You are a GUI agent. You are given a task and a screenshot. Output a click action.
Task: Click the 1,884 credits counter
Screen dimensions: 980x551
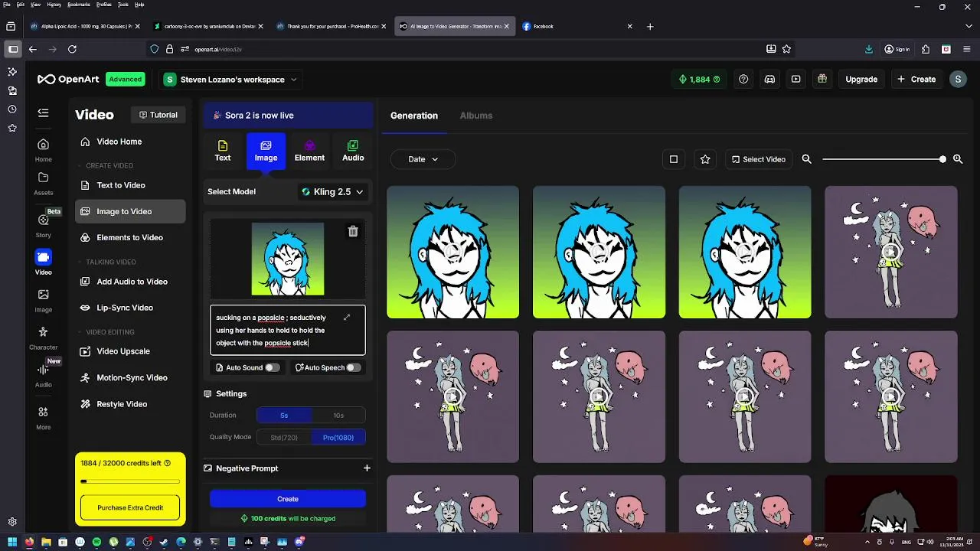coord(700,79)
